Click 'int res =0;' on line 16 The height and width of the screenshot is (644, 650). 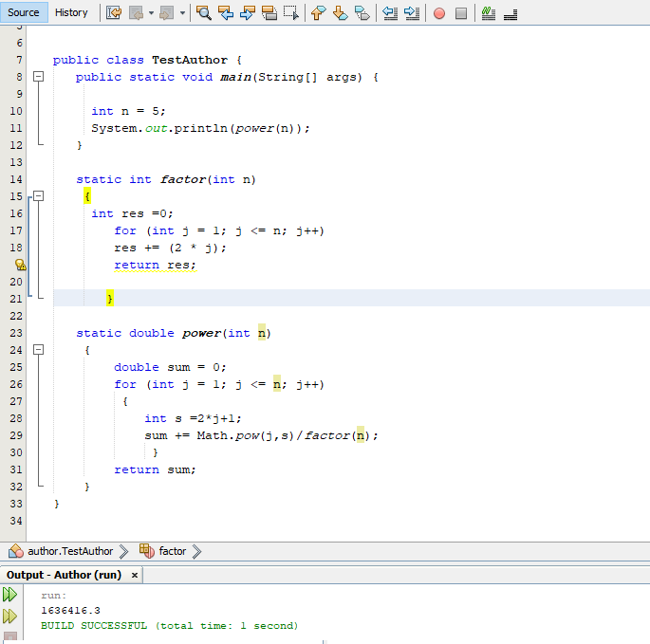tap(132, 213)
